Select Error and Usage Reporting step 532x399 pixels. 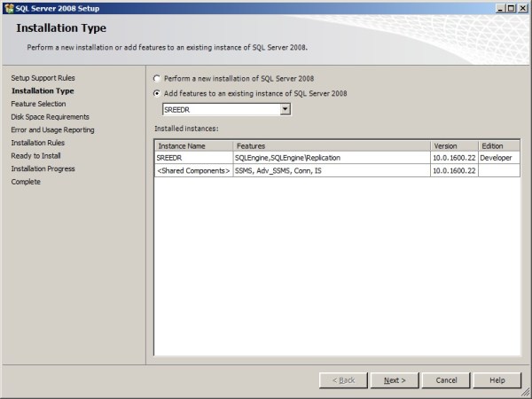[52, 130]
